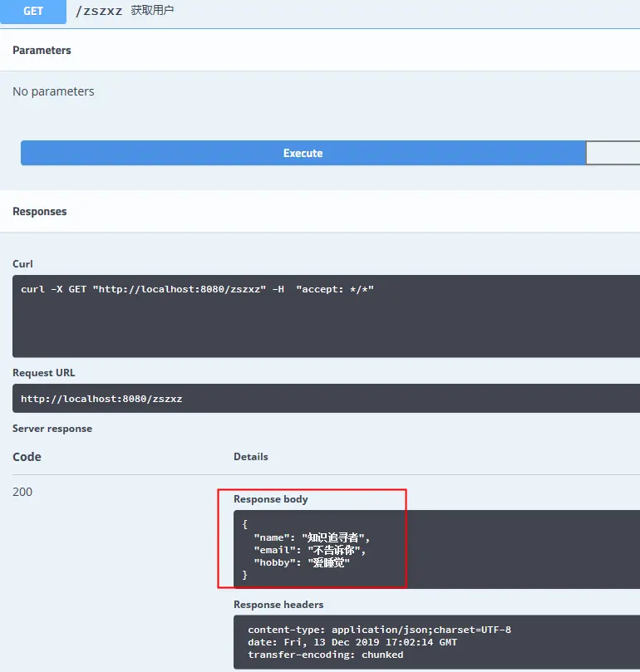
Task: Click the Curl label
Action: (22, 263)
